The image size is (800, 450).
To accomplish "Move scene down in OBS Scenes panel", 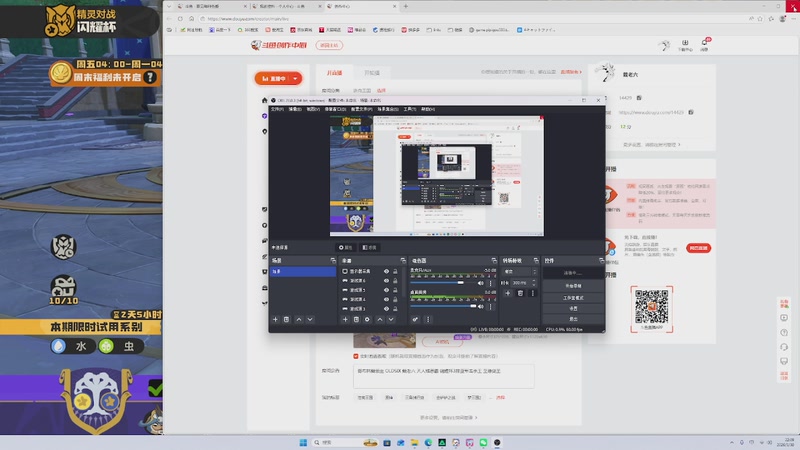I will tap(310, 319).
